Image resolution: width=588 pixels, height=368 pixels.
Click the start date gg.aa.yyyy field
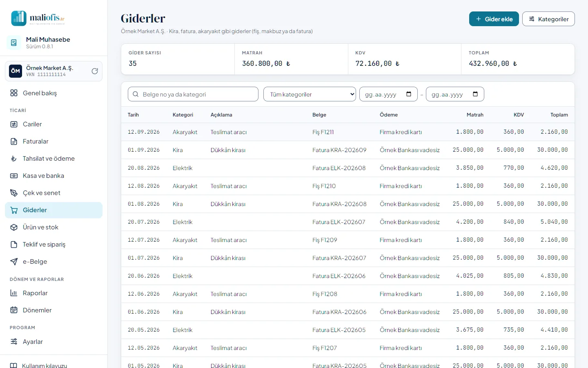(388, 94)
